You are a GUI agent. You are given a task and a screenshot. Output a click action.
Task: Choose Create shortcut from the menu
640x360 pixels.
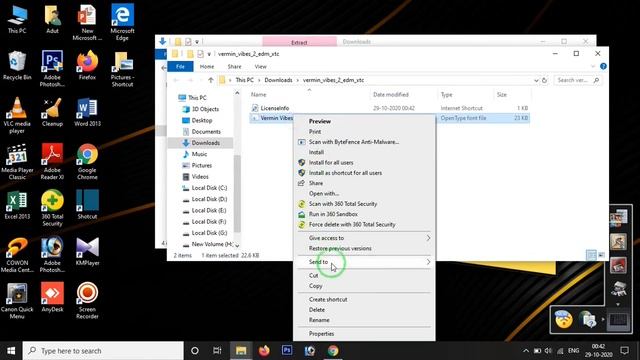pos(364,300)
